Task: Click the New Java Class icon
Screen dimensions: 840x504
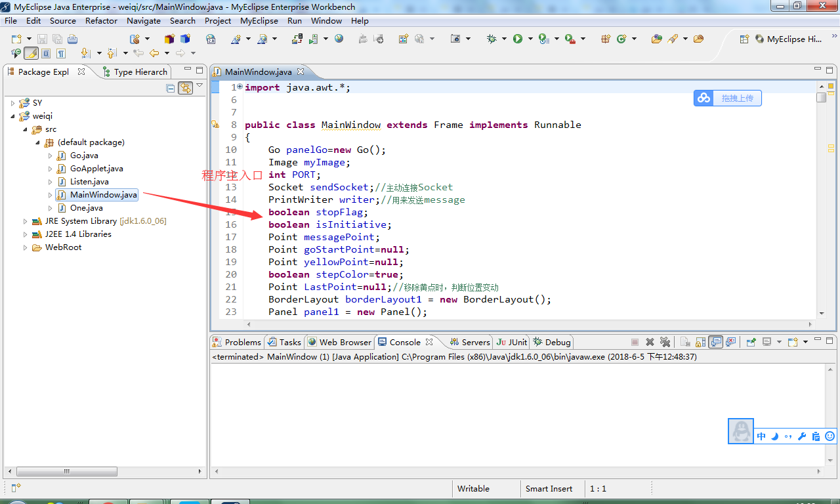Action: (621, 39)
